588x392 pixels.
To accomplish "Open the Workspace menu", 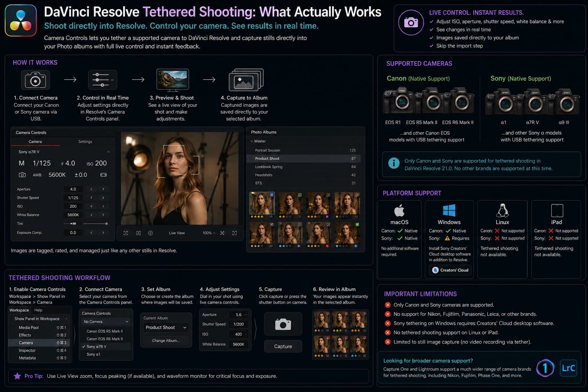I will pyautogui.click(x=19, y=310).
